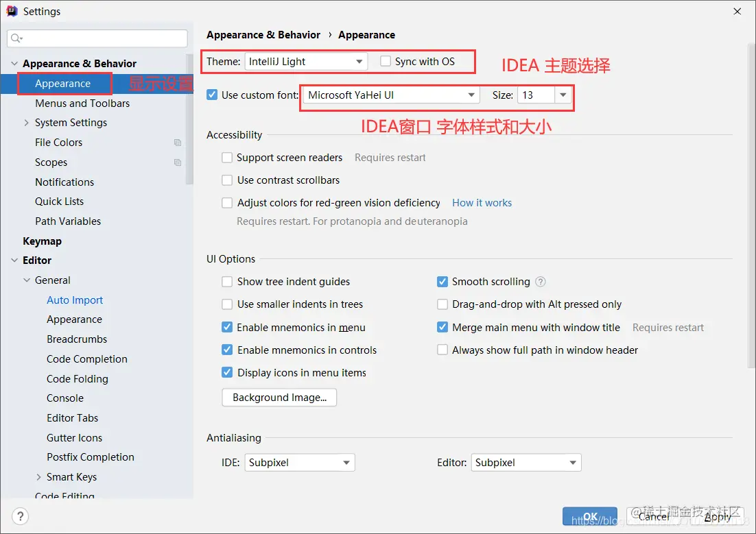The height and width of the screenshot is (534, 756).
Task: Disable Enable mnemonics in controls
Action: (226, 350)
